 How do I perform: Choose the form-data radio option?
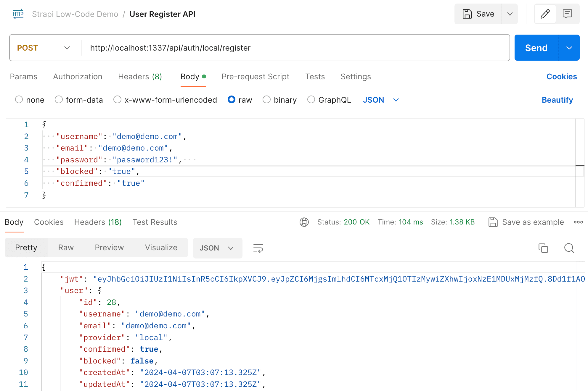(x=59, y=100)
